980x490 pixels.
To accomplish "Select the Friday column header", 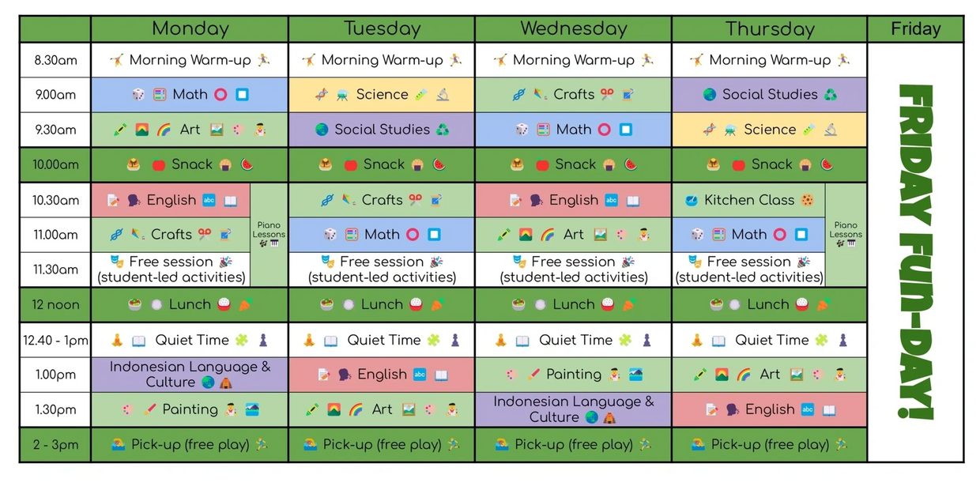I will click(915, 29).
